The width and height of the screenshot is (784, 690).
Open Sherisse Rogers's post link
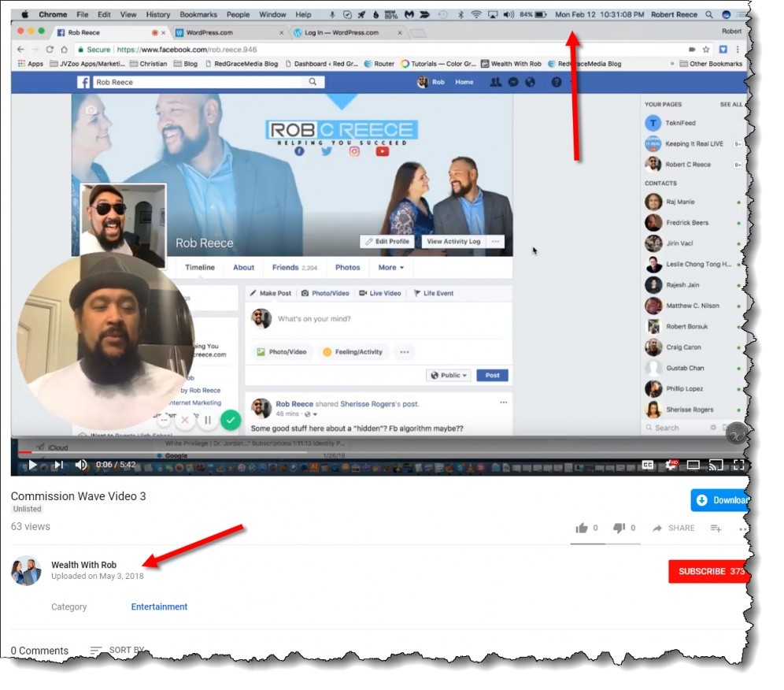point(379,404)
